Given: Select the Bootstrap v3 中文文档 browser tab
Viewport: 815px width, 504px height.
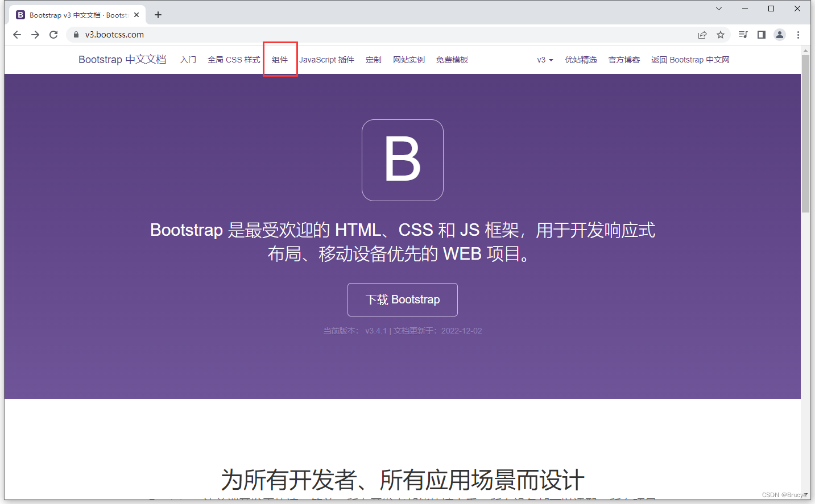Looking at the screenshot, I should (x=78, y=15).
